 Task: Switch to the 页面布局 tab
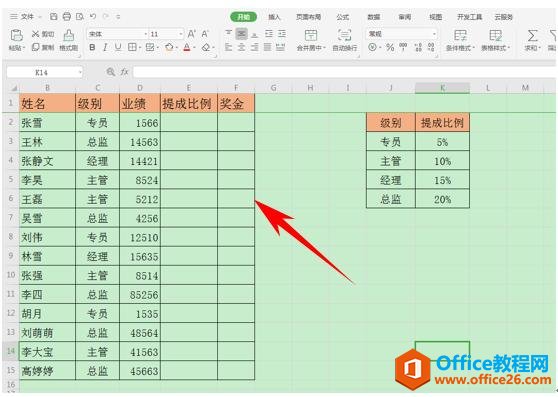coord(308,17)
